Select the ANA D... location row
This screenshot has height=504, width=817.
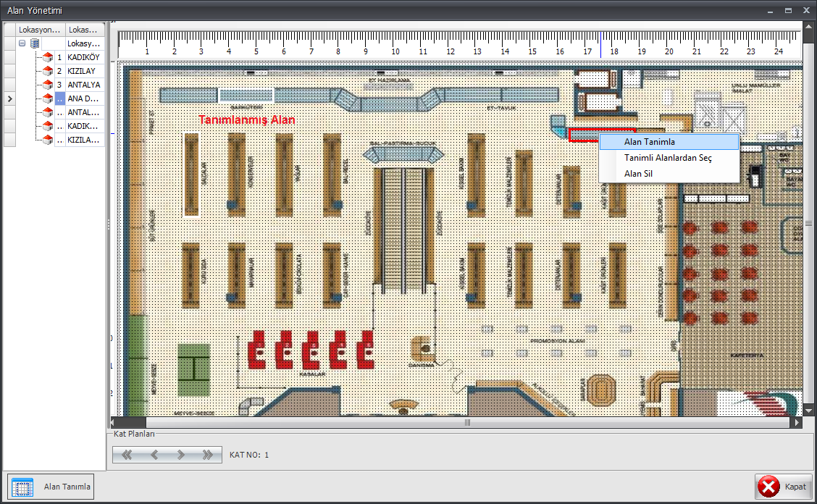83,98
